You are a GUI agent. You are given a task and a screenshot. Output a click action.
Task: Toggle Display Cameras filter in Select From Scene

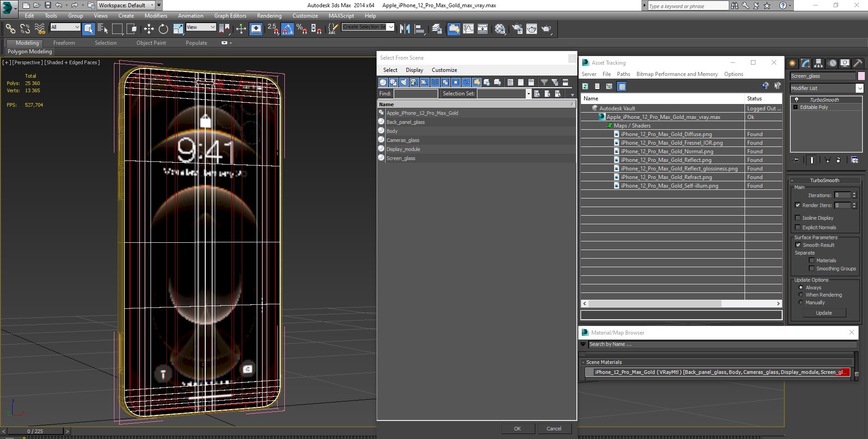pos(414,82)
